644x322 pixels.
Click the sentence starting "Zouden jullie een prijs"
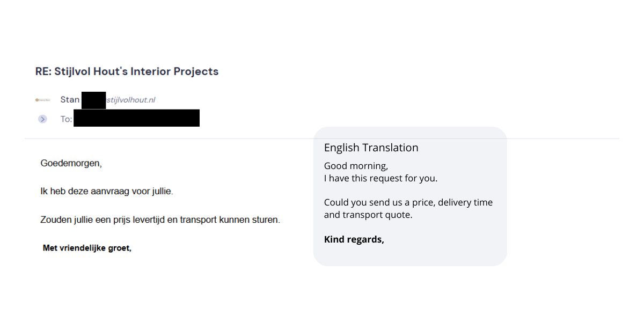[160, 220]
